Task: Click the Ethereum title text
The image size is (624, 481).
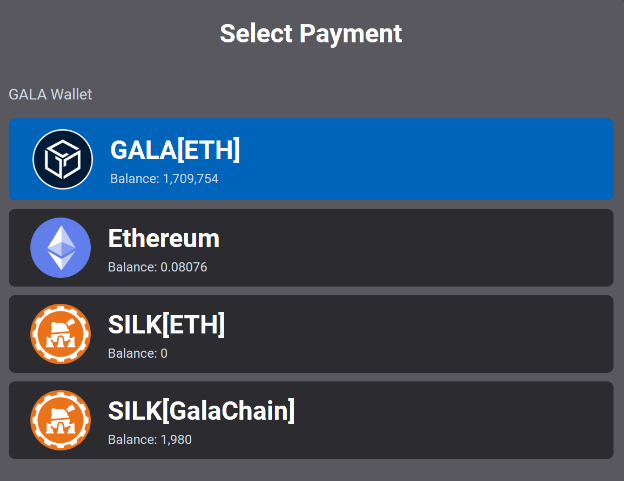Action: pyautogui.click(x=164, y=238)
